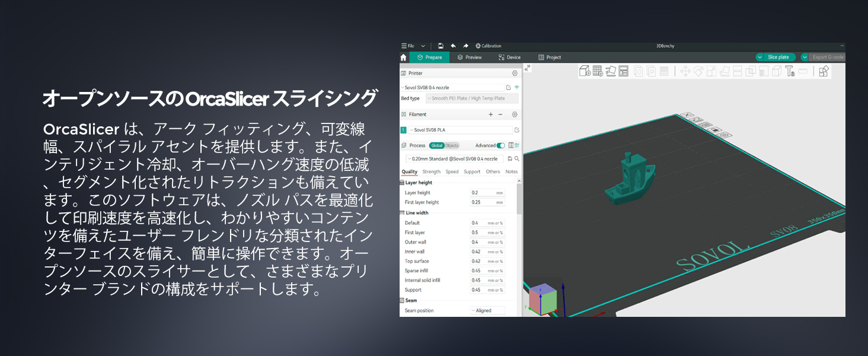The width and height of the screenshot is (868, 356).
Task: Click the Auto-orient icon in the toolbar
Action: tap(611, 72)
